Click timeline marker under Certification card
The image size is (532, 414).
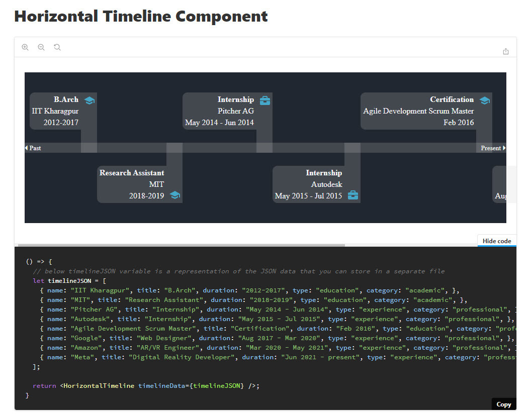pyautogui.click(x=484, y=148)
